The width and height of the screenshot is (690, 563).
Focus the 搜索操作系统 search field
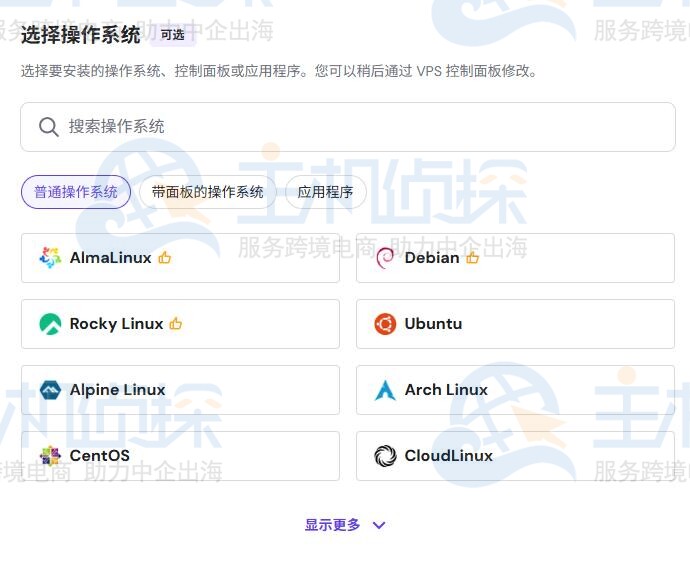click(348, 127)
